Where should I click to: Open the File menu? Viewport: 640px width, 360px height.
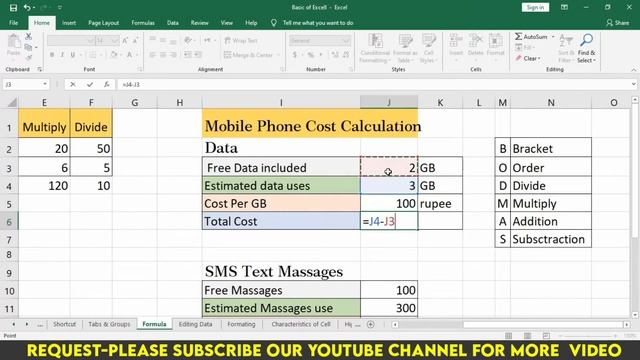coord(13,23)
